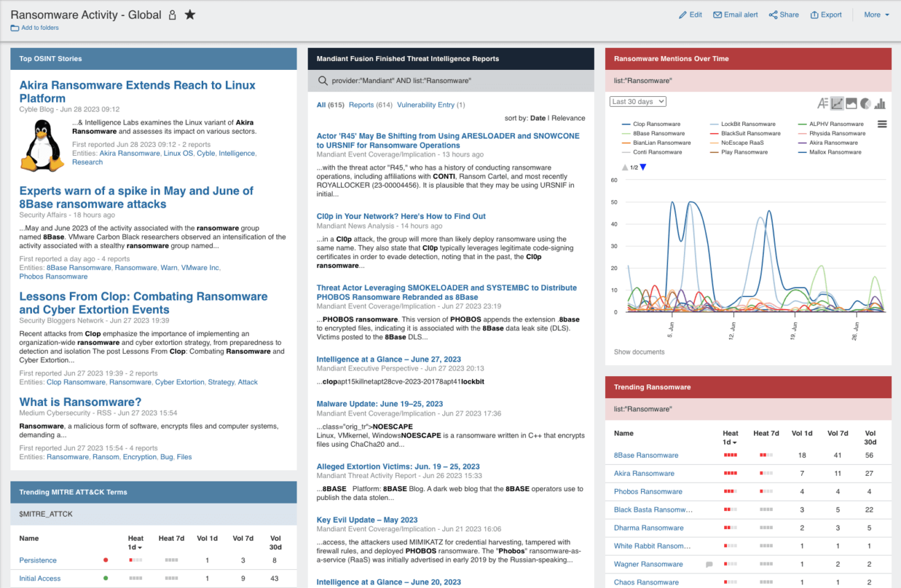The width and height of the screenshot is (901, 588).
Task: Click the green dot beside Initial Access
Action: click(105, 578)
